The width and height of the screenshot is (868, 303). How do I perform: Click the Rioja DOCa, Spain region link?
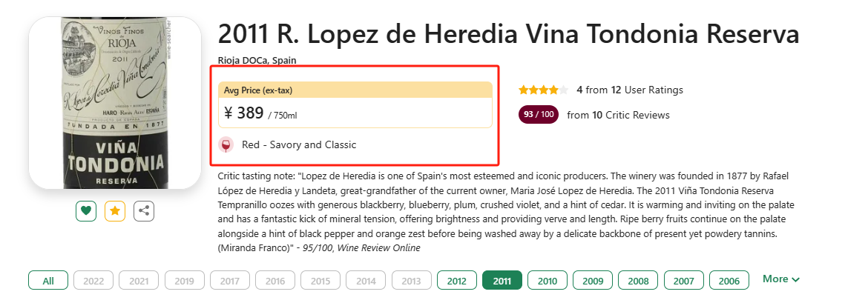point(258,60)
